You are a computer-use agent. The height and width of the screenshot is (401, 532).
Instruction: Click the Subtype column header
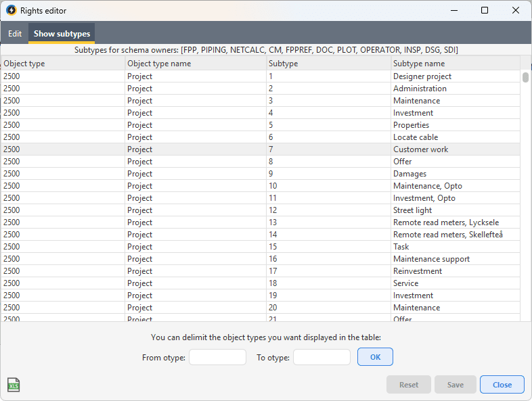point(328,64)
